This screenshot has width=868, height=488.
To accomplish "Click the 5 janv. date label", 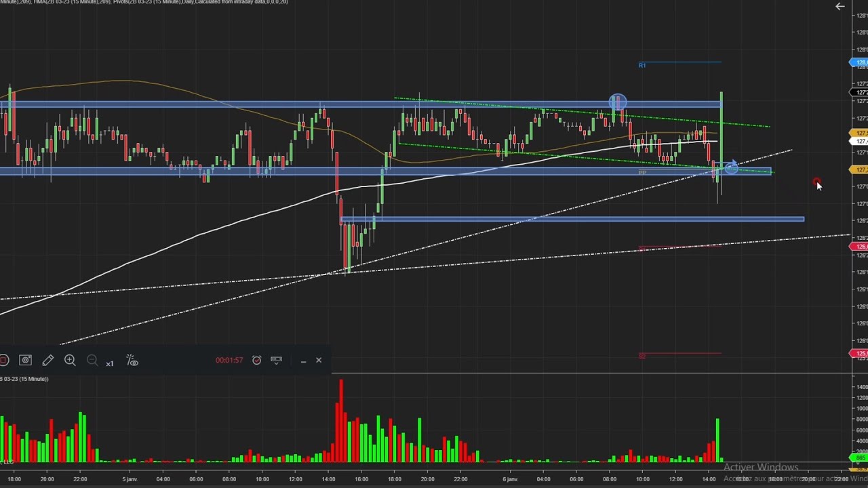I will 129,479.
